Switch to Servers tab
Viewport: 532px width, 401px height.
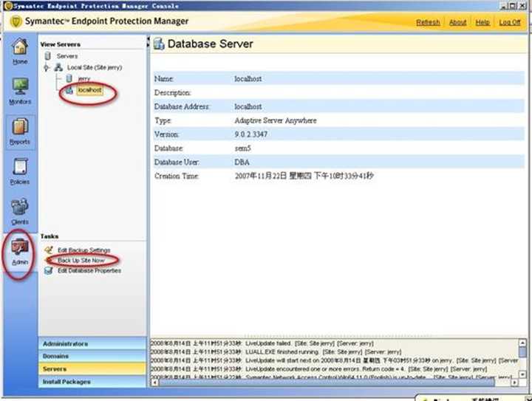tap(92, 369)
